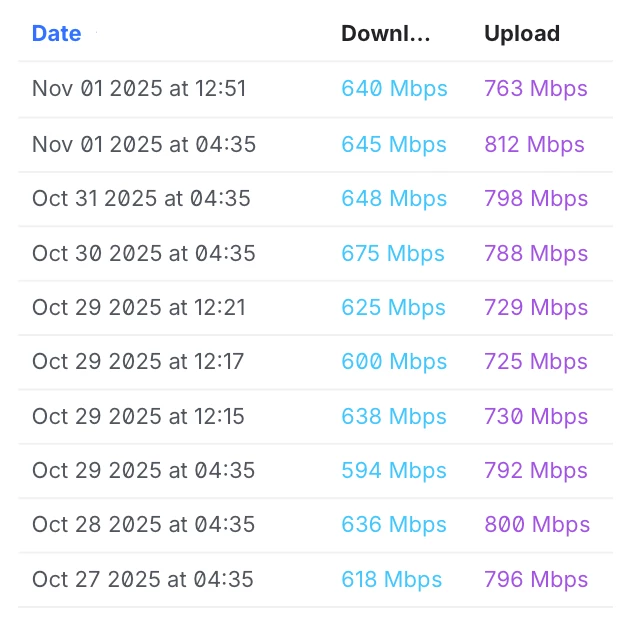
Task: Click the 618 Mbps download value
Action: point(391,579)
